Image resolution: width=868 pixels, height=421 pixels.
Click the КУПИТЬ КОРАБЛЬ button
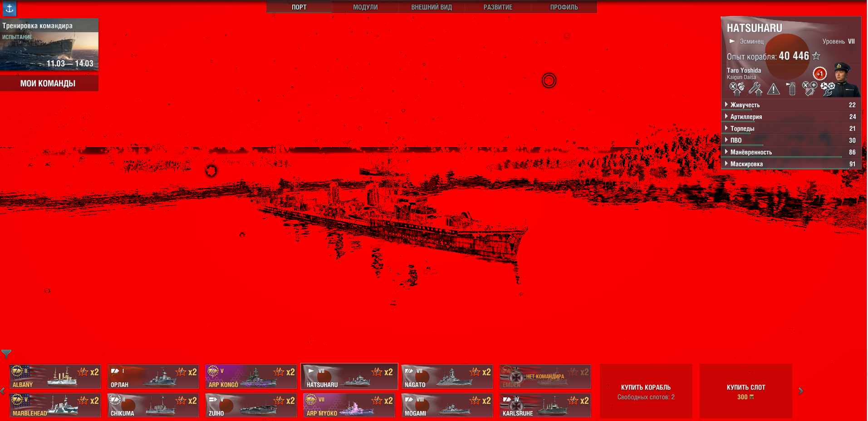[x=646, y=391]
